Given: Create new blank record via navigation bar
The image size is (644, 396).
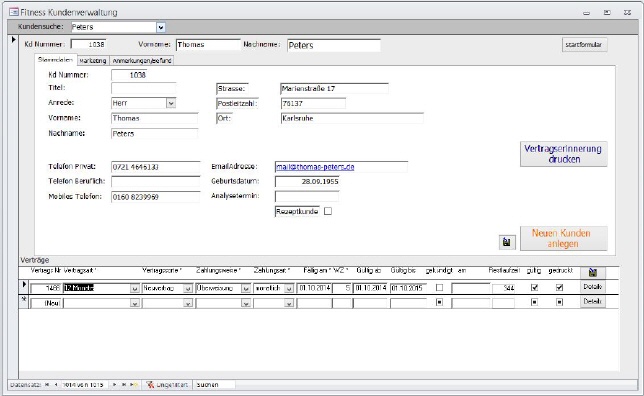Looking at the screenshot, I should 133,384.
